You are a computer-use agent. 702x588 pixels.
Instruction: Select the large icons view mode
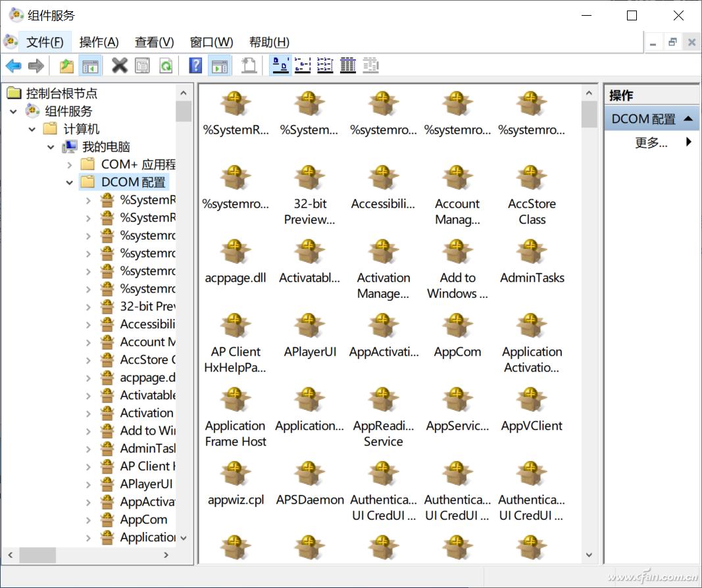tap(280, 65)
